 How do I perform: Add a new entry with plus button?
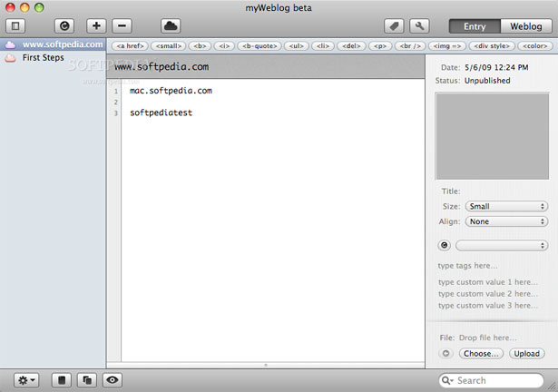96,26
